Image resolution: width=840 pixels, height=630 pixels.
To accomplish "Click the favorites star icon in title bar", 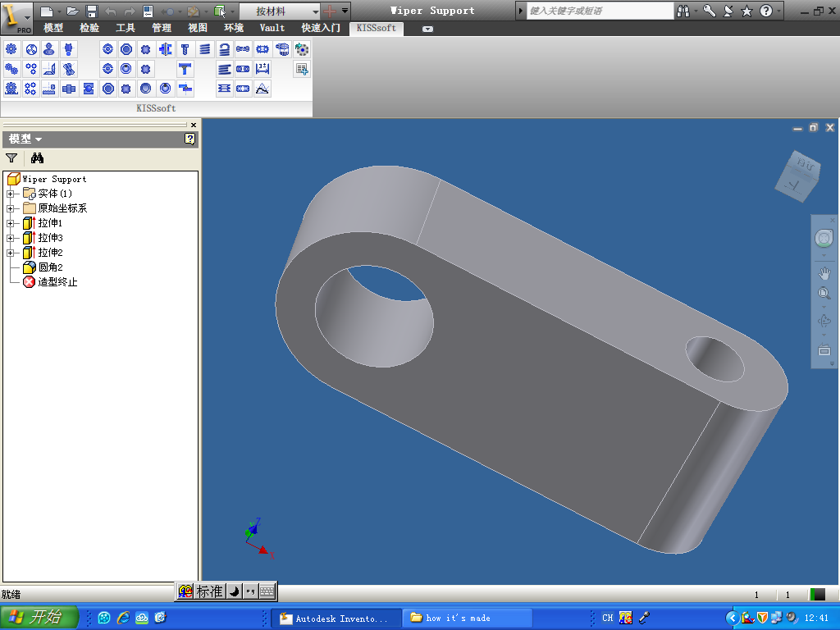I will pos(746,11).
